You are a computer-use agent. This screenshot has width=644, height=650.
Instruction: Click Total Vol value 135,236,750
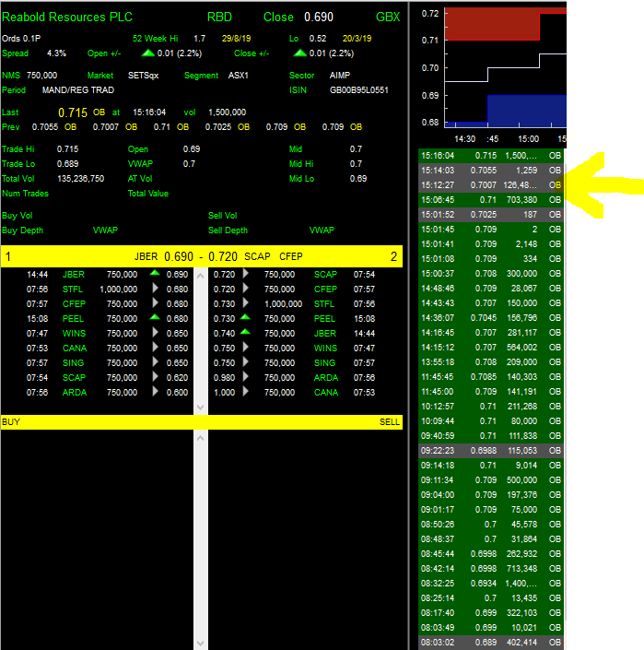coord(81,179)
